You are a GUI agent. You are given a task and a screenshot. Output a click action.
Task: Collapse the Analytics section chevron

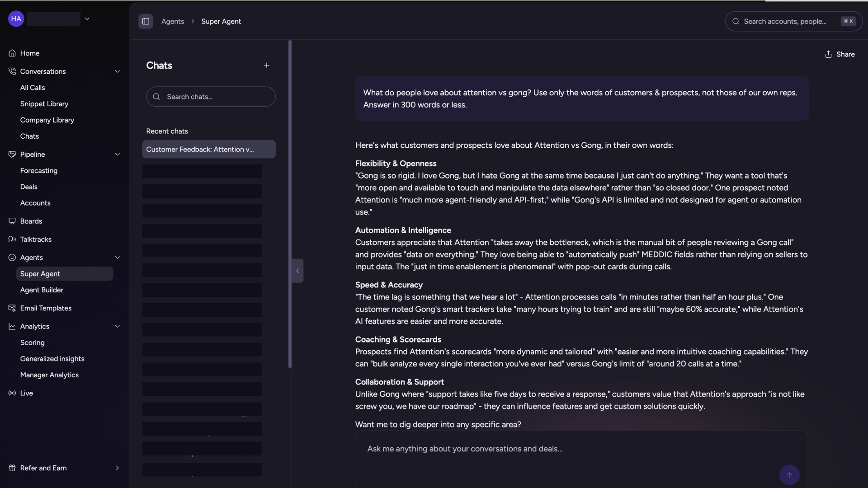pos(118,326)
